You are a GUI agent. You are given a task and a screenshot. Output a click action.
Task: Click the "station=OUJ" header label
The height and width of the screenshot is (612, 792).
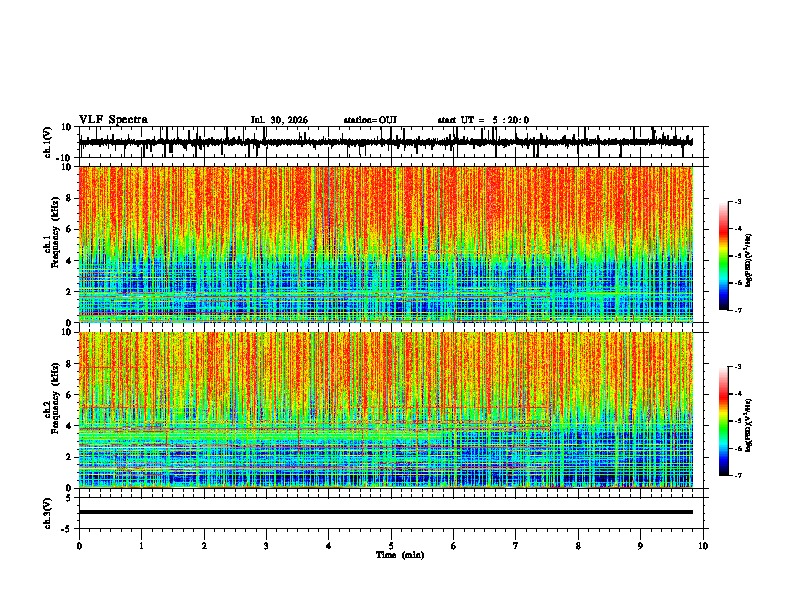[x=370, y=120]
